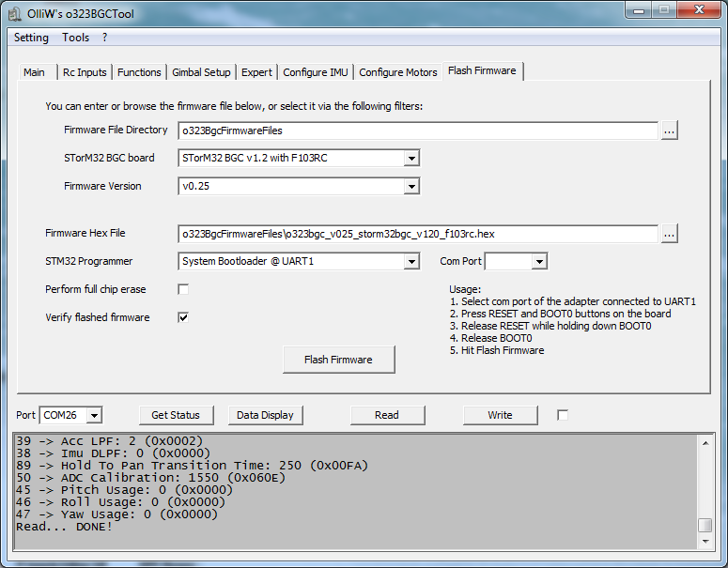Open the Firmware Version dropdown
Screen dimensions: 728x568
click(x=410, y=187)
